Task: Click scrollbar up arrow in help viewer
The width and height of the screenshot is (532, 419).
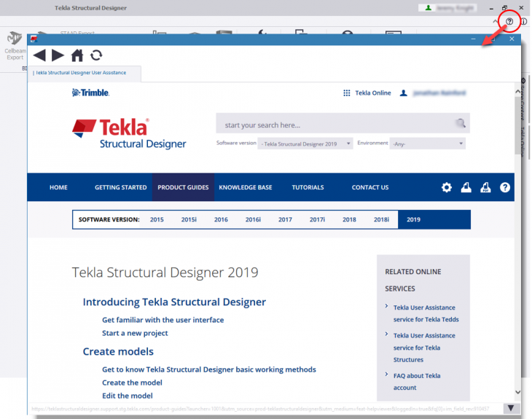Action: [517, 92]
